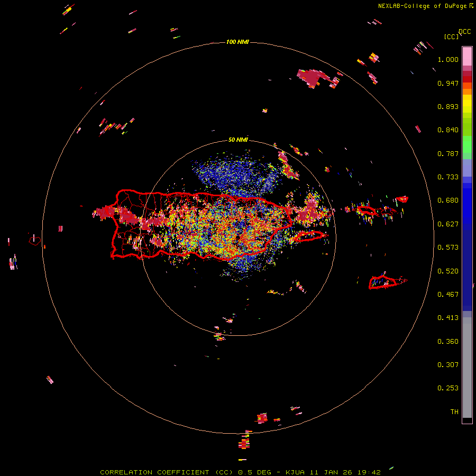Click the 0.733 legend value

click(x=448, y=177)
